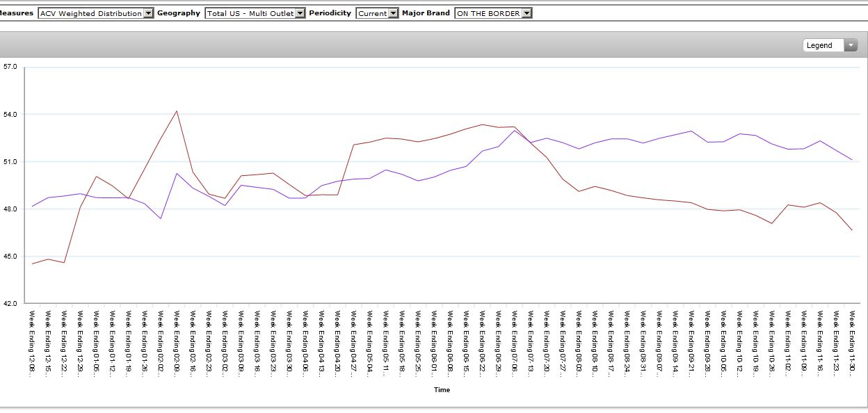Select the purple line's first data point at far left
The image size is (868, 413).
[x=33, y=206]
